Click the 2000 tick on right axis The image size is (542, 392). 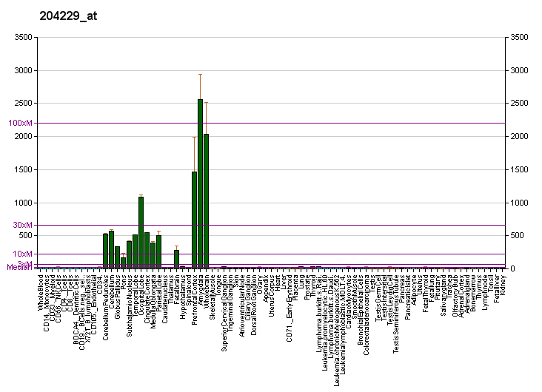click(x=517, y=136)
